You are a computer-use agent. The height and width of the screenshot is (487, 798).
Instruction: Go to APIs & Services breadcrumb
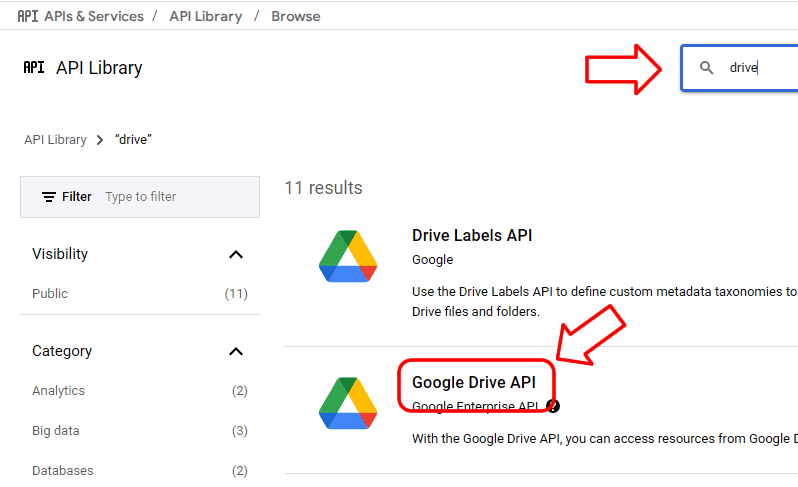pyautogui.click(x=94, y=16)
